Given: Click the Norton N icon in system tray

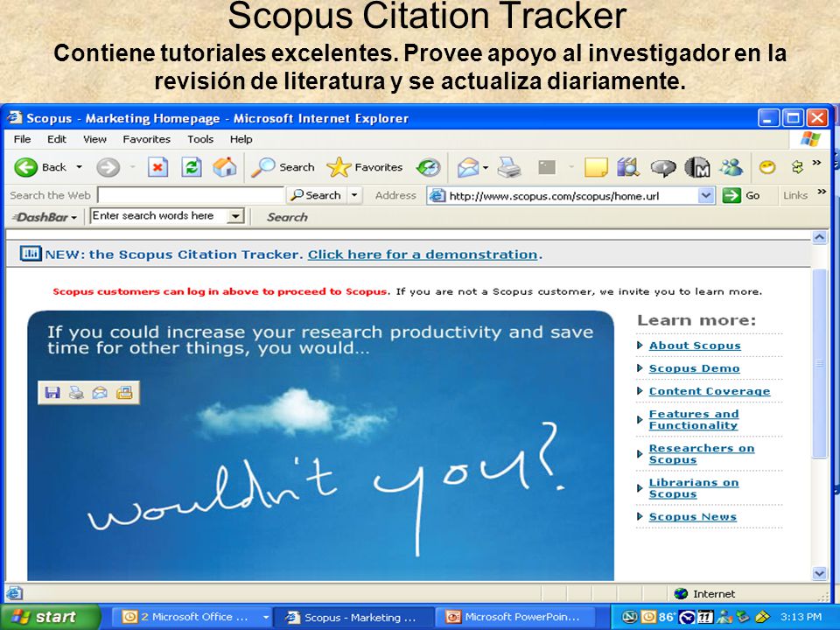Looking at the screenshot, I should pos(629,617).
